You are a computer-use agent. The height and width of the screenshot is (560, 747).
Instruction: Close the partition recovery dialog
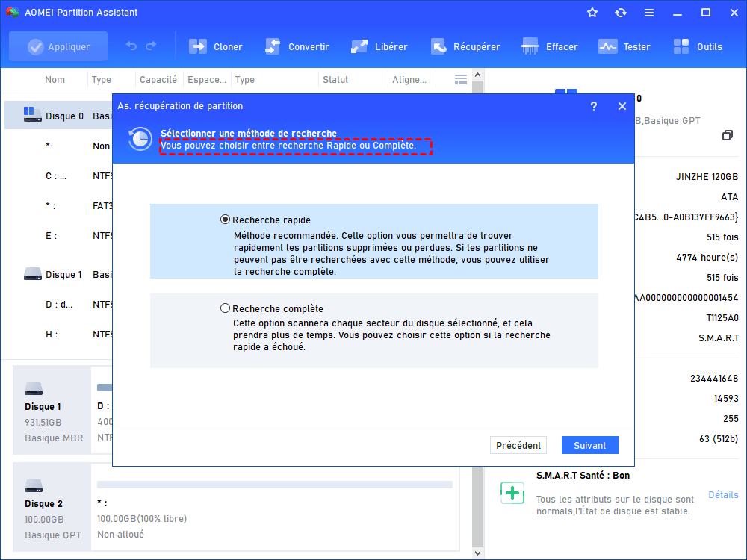(x=622, y=106)
